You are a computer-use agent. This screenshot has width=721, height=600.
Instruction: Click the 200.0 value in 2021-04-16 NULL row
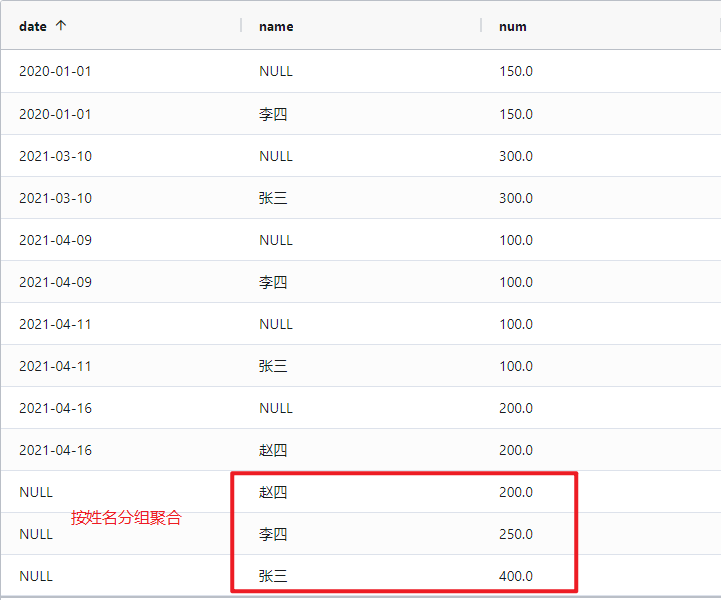pyautogui.click(x=516, y=408)
